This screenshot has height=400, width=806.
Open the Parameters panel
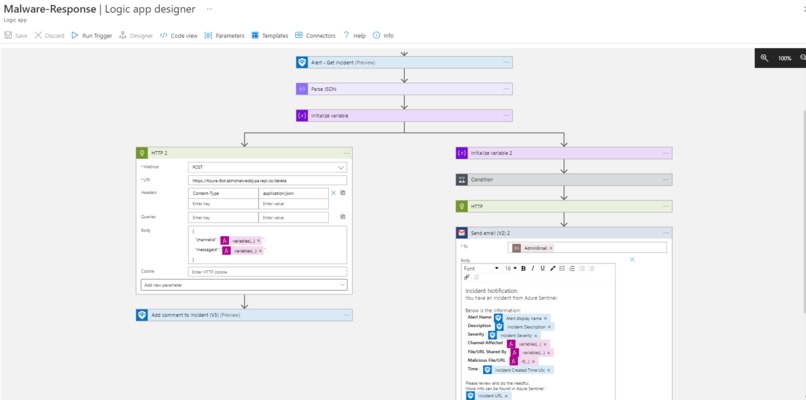tap(224, 35)
